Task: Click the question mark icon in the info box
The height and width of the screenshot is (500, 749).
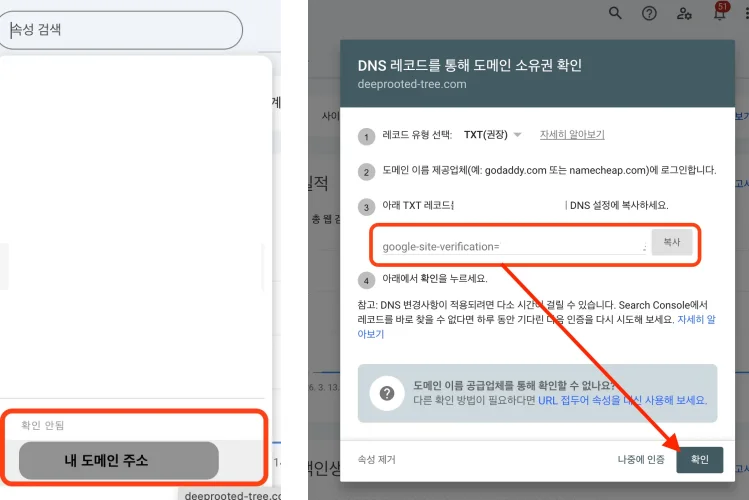Action: coord(387,394)
